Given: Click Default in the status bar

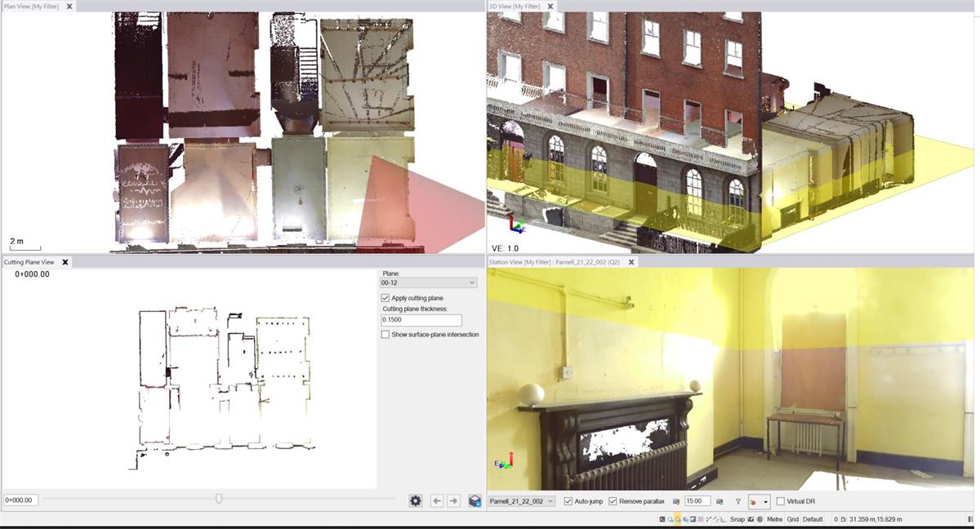Looking at the screenshot, I should [813, 519].
